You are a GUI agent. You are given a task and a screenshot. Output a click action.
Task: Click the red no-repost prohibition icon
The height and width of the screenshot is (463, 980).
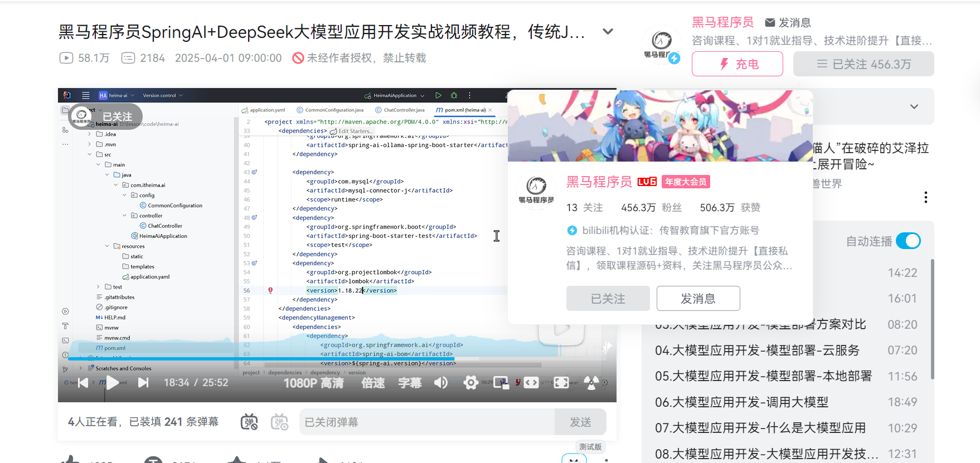coord(298,58)
